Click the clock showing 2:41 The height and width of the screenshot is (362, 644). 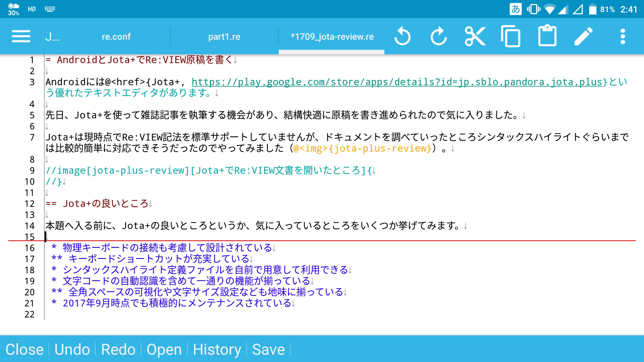[x=629, y=9]
